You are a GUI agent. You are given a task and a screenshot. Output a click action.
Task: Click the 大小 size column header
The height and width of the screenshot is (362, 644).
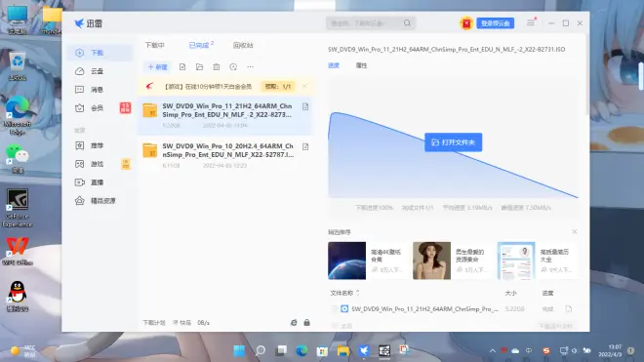510,293
